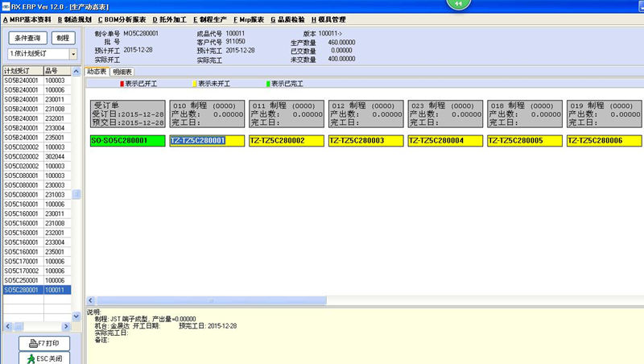Open the 1.依计划受订 dropdown
Image resolution: width=644 pixels, height=364 pixels.
point(73,54)
